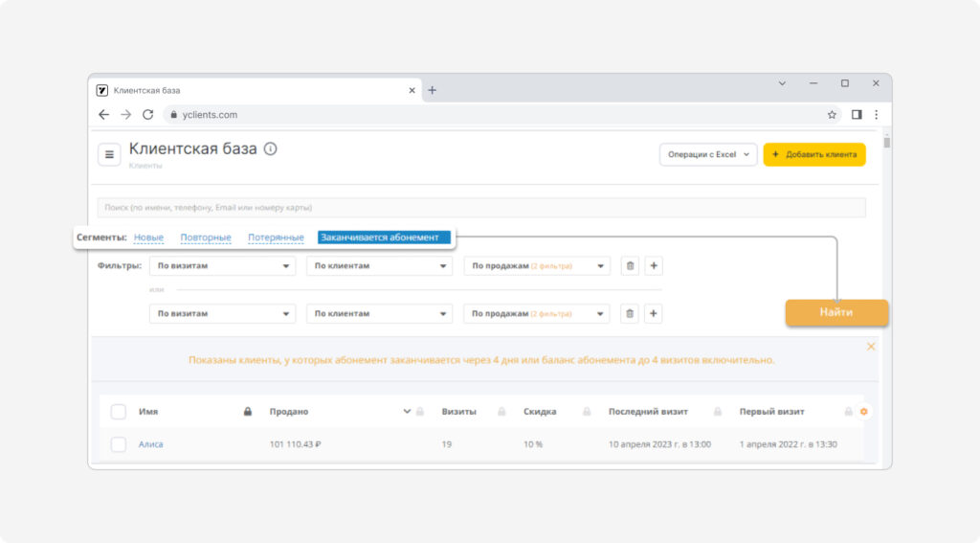This screenshot has width=980, height=543.
Task: Open the hamburger menu beside Клиентская база
Action: tap(109, 154)
